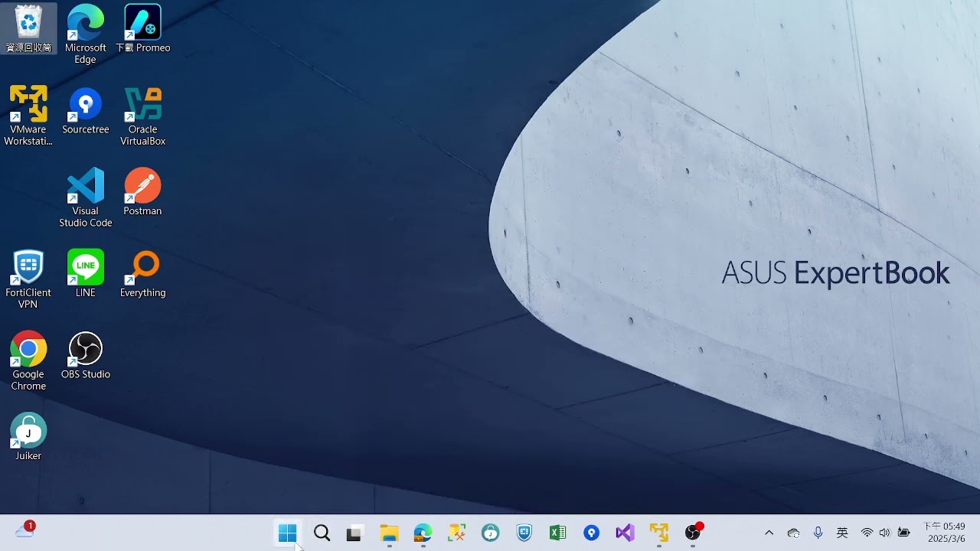Click the microphone tray icon
The image size is (980, 551).
pos(818,533)
